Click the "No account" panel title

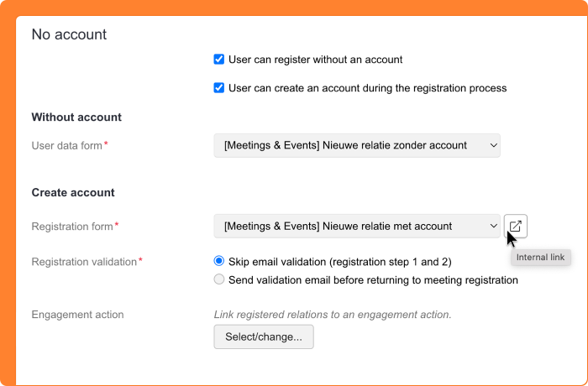69,34
